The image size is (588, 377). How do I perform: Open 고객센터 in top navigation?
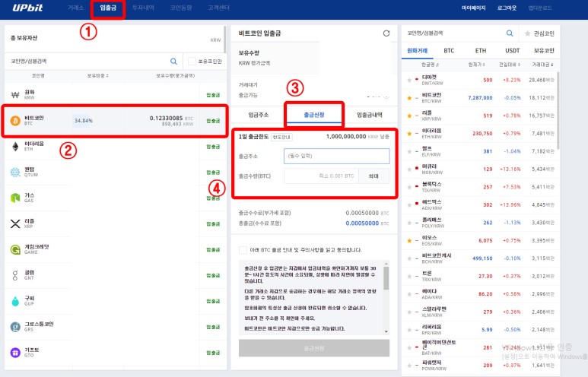click(x=218, y=8)
